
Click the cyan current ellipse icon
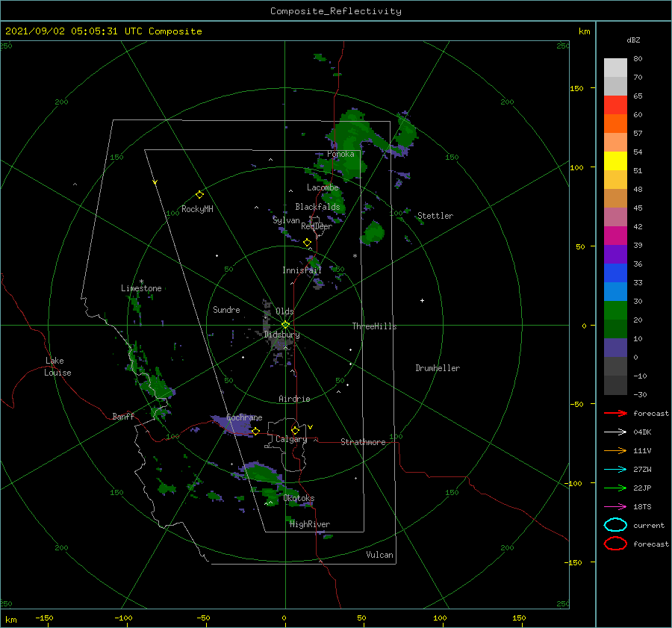pyautogui.click(x=615, y=525)
